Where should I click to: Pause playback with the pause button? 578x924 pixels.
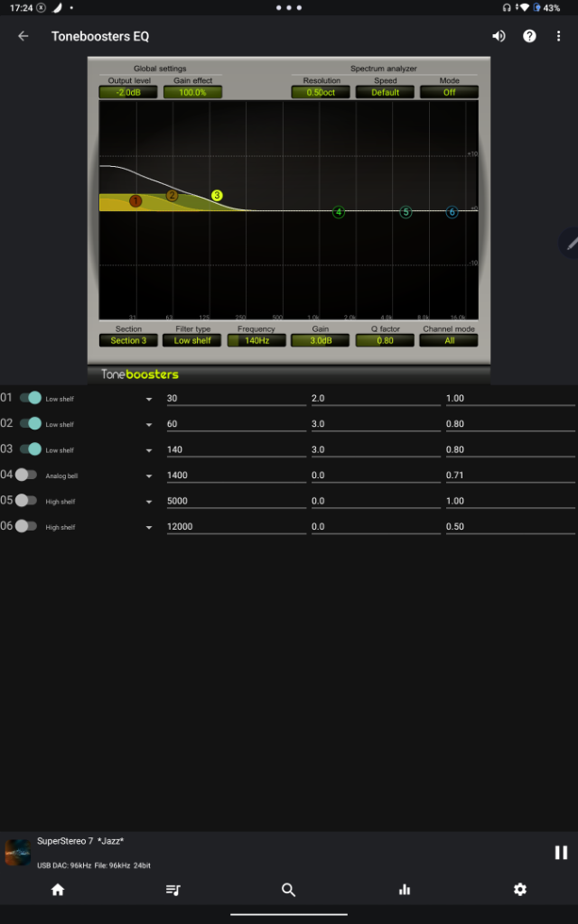click(561, 852)
